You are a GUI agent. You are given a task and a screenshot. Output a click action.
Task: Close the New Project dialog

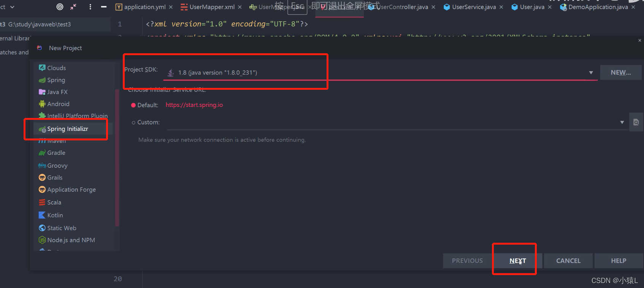[x=640, y=40]
